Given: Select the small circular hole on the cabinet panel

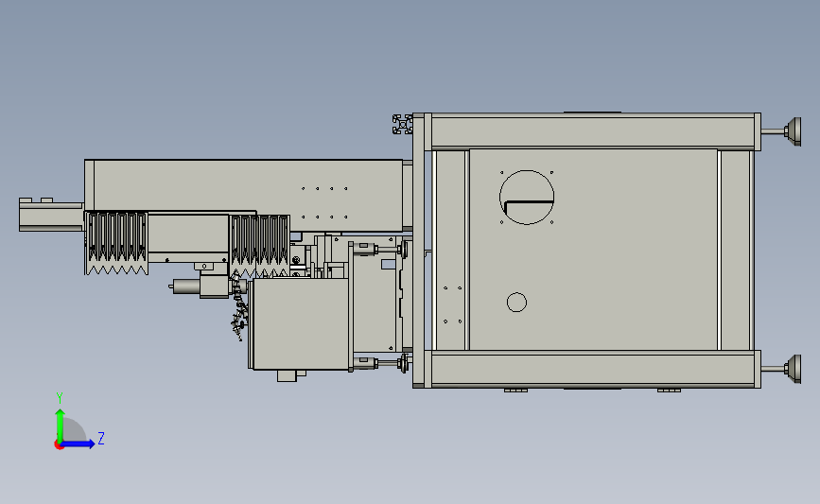Looking at the screenshot, I should 516,303.
